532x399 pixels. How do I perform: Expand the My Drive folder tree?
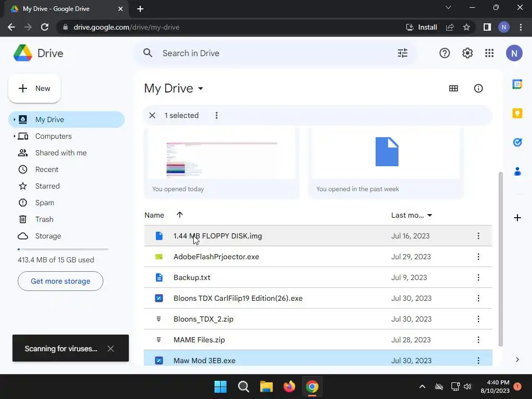[x=14, y=119]
